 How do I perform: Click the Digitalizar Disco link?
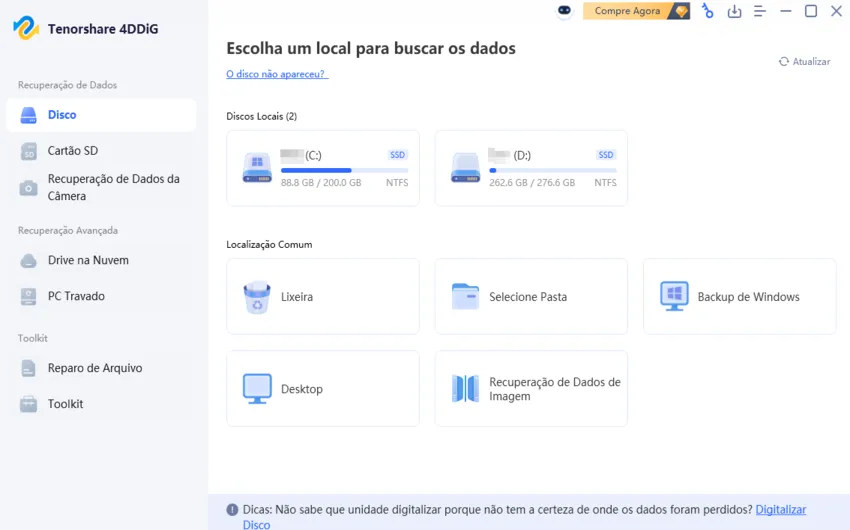click(x=781, y=510)
